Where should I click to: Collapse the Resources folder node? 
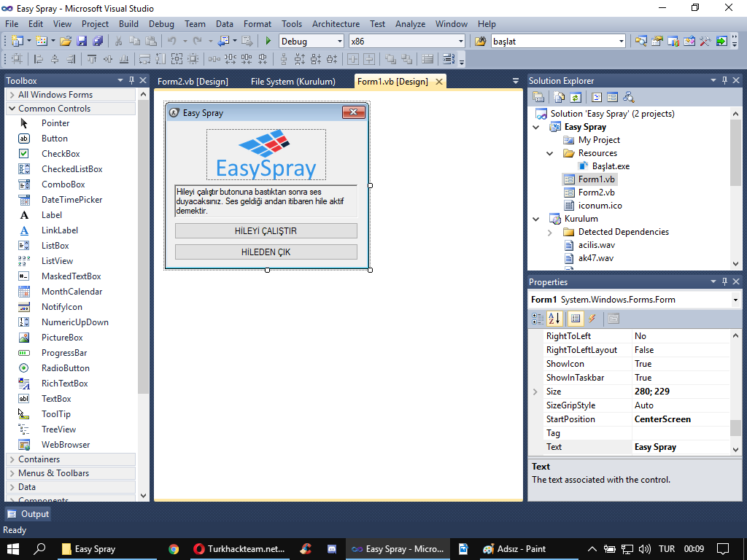coord(550,153)
